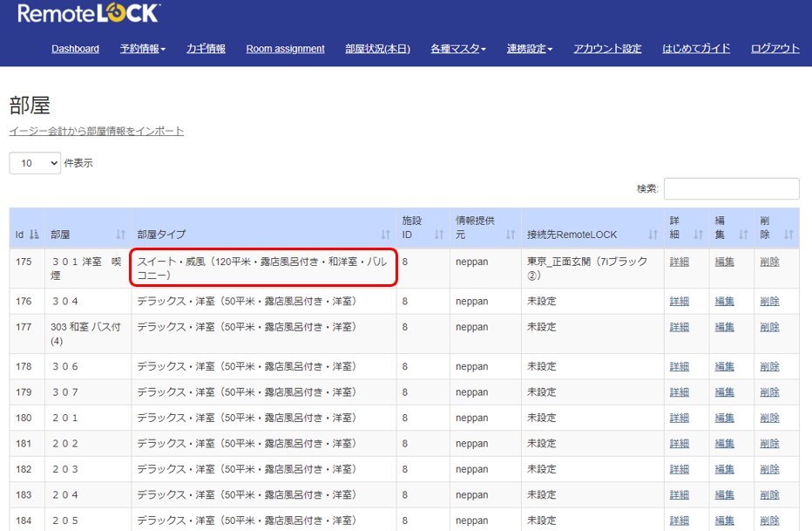Open 編集 for room Id 176
812x531 pixels.
click(x=725, y=301)
